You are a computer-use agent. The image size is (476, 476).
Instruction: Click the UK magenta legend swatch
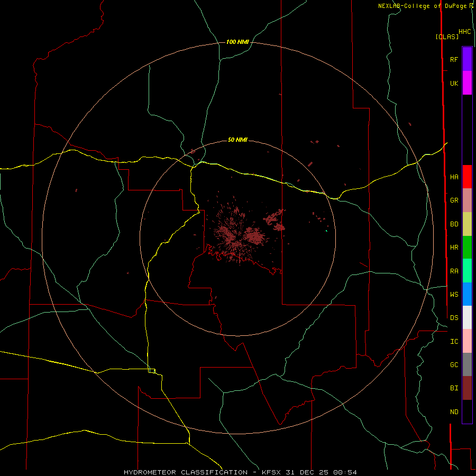click(x=467, y=83)
